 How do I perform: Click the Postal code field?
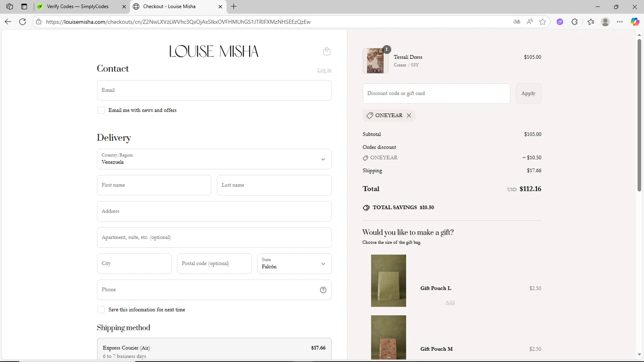(x=214, y=264)
